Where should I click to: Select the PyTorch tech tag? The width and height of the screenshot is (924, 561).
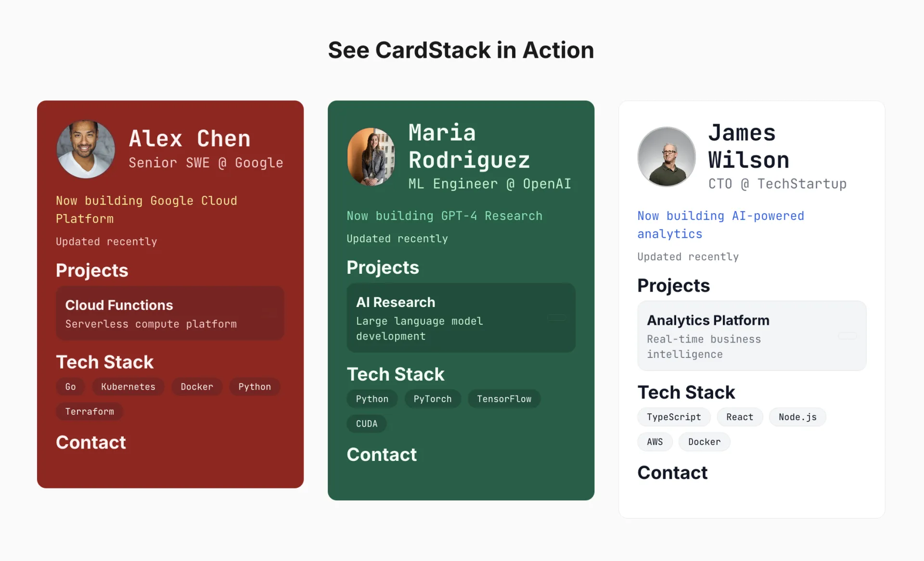(x=432, y=399)
